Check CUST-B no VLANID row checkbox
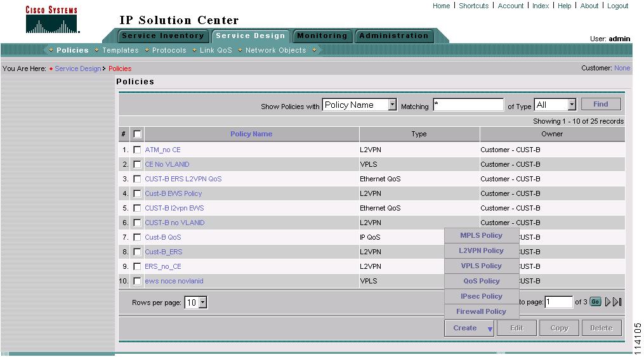 [x=137, y=223]
